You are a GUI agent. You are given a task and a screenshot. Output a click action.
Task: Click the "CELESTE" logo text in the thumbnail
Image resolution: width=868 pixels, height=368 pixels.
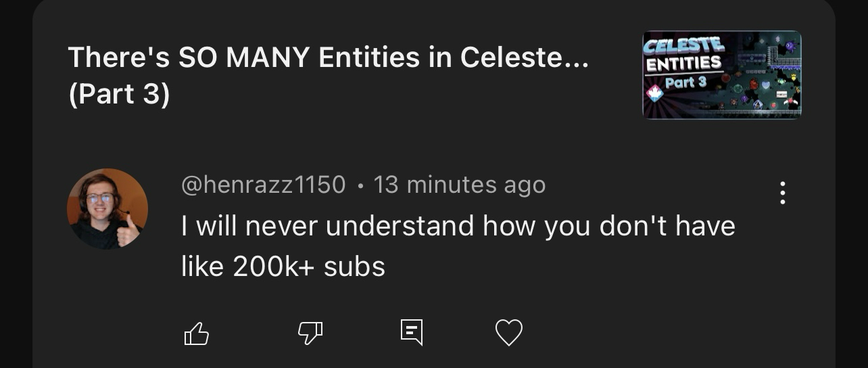(x=683, y=46)
